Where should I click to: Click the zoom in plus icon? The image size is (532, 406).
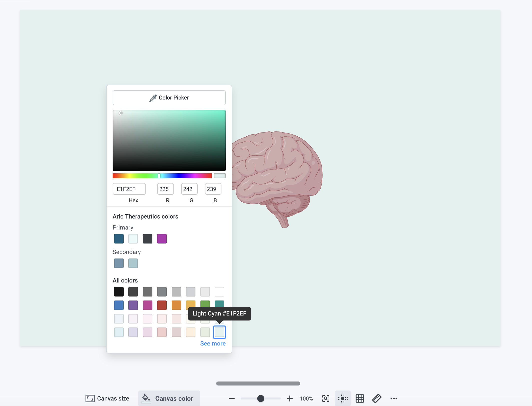(x=290, y=398)
